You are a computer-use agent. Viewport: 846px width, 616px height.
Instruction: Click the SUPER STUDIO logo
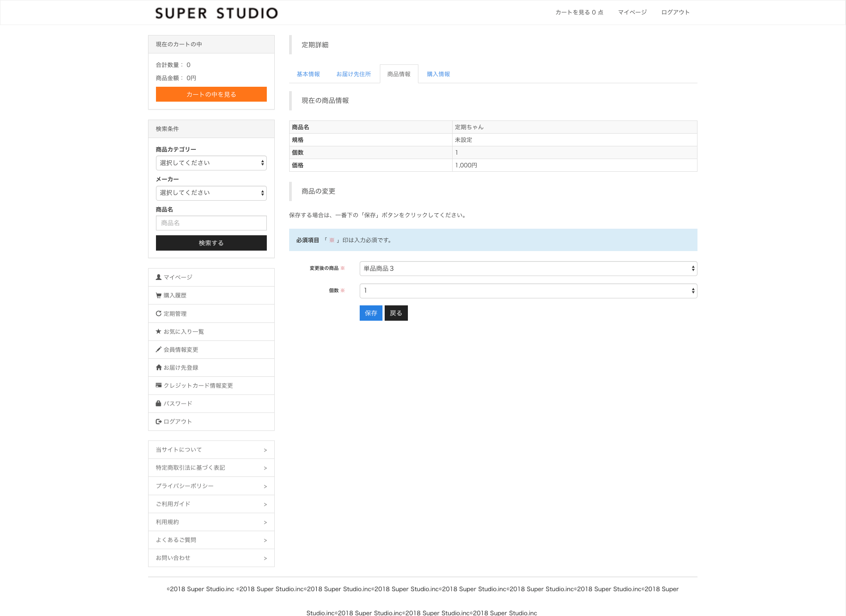tap(216, 13)
